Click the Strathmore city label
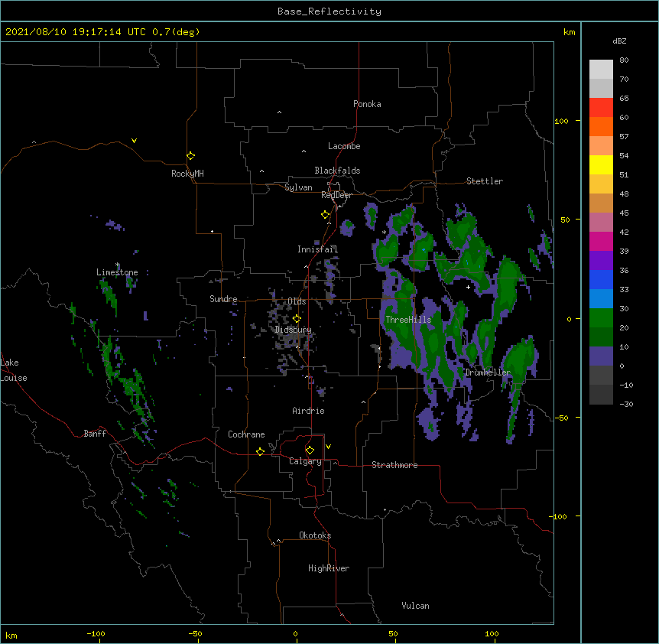659x644 pixels. point(394,465)
